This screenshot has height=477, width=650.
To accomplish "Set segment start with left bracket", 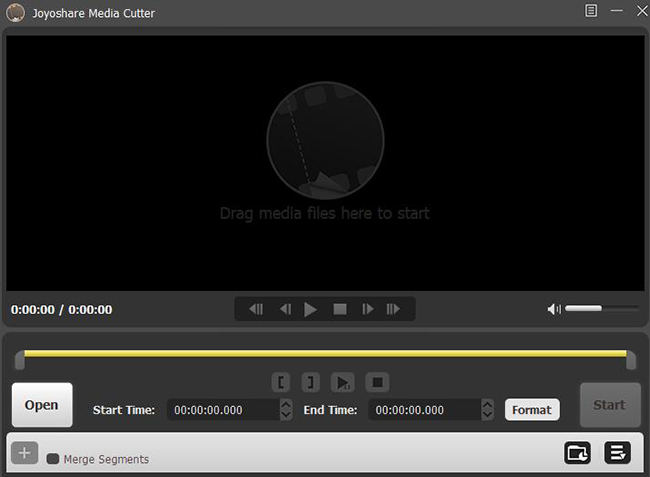I will 281,382.
